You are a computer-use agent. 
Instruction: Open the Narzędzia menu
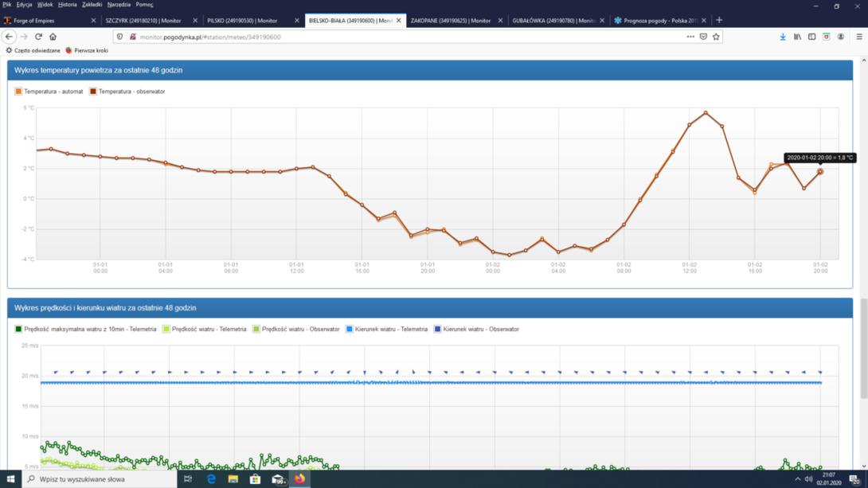119,5
